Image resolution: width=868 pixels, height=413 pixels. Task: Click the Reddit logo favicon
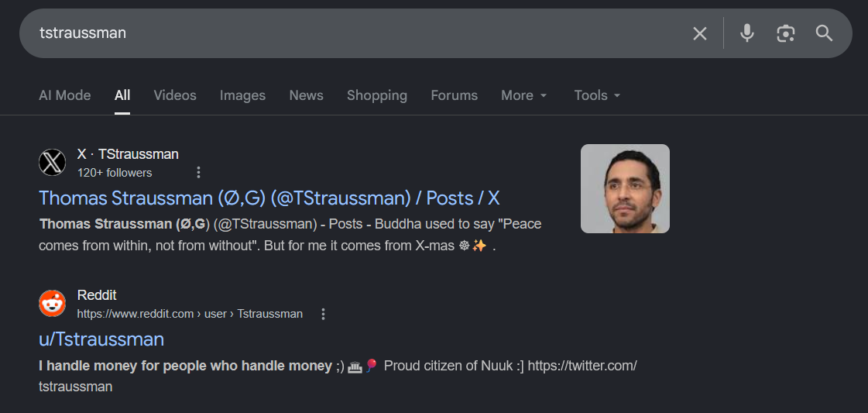(x=52, y=304)
